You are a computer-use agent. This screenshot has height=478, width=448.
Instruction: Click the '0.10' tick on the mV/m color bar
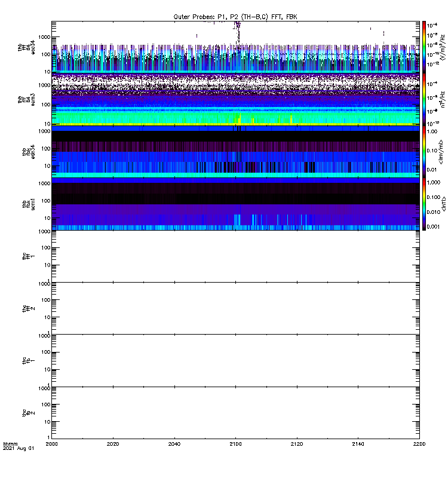click(x=432, y=151)
